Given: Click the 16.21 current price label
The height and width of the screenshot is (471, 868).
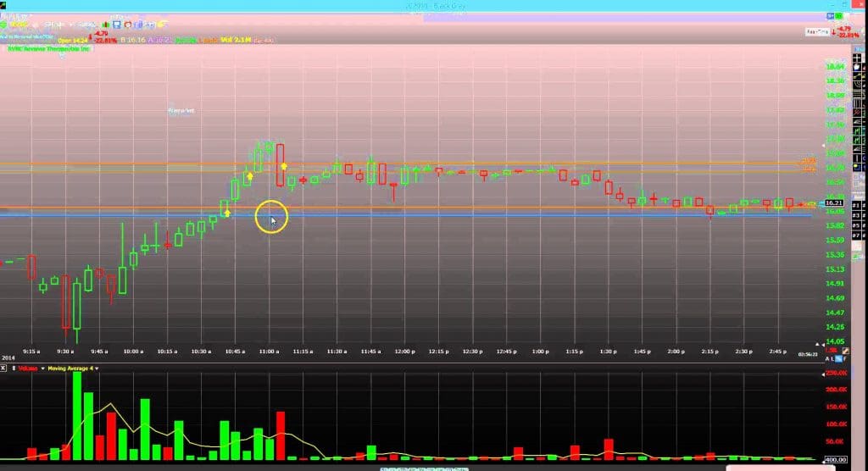Looking at the screenshot, I should pyautogui.click(x=834, y=203).
